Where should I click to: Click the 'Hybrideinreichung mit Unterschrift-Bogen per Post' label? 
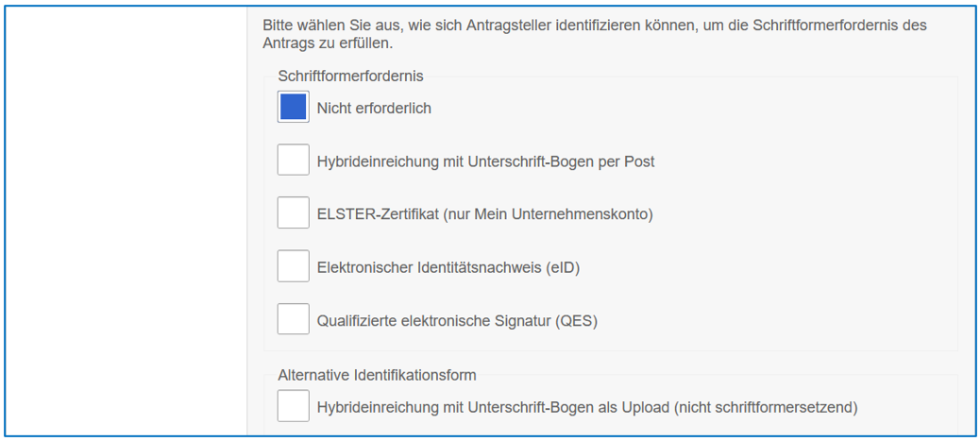(485, 161)
